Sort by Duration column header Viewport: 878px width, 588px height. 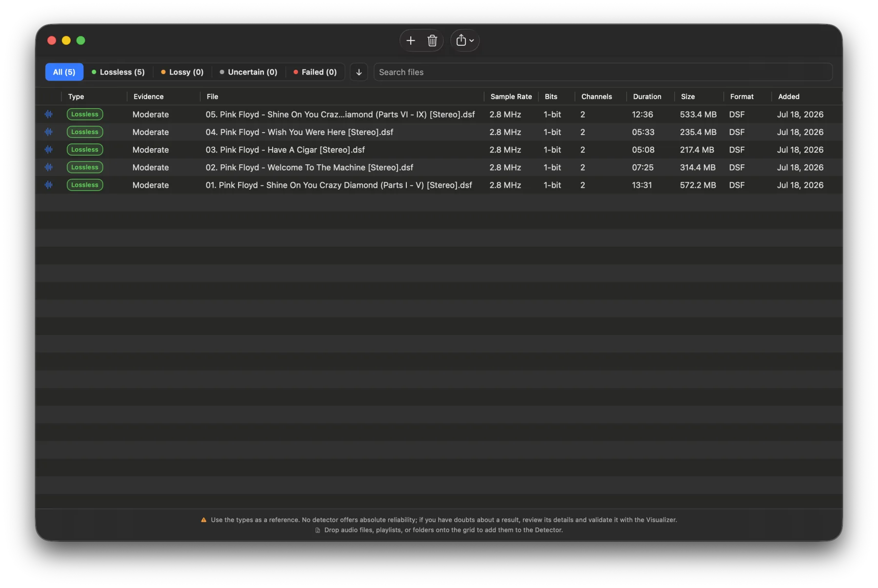647,97
